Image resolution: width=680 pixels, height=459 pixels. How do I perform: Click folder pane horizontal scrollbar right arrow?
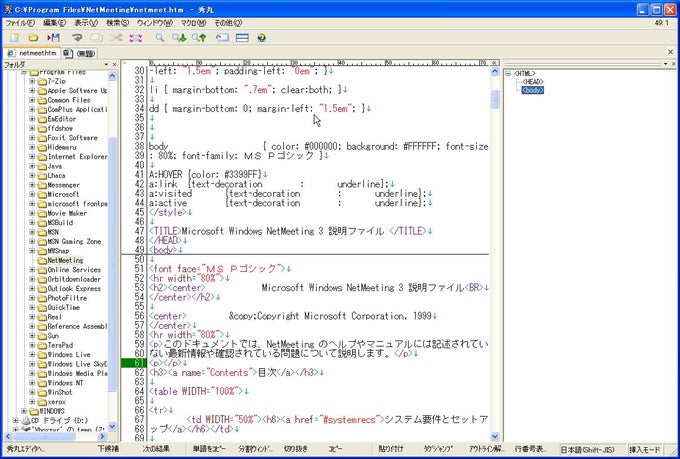click(102, 436)
